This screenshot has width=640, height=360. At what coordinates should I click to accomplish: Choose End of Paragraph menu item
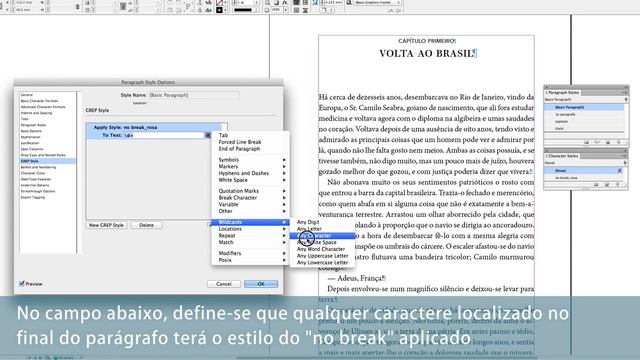click(239, 149)
